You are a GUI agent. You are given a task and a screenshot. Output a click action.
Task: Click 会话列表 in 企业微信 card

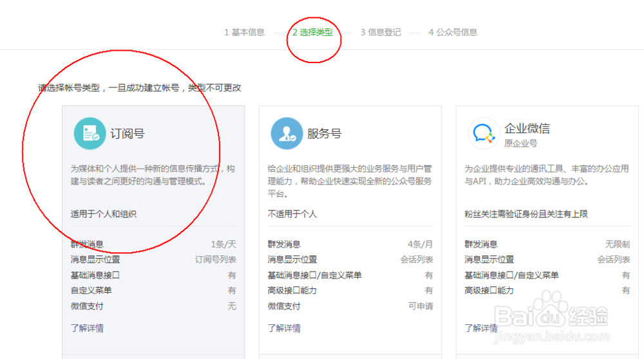(614, 259)
